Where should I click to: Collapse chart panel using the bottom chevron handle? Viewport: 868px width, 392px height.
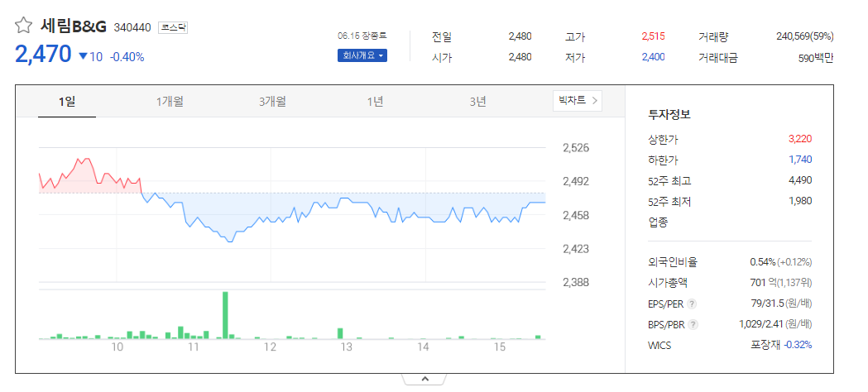click(x=424, y=380)
